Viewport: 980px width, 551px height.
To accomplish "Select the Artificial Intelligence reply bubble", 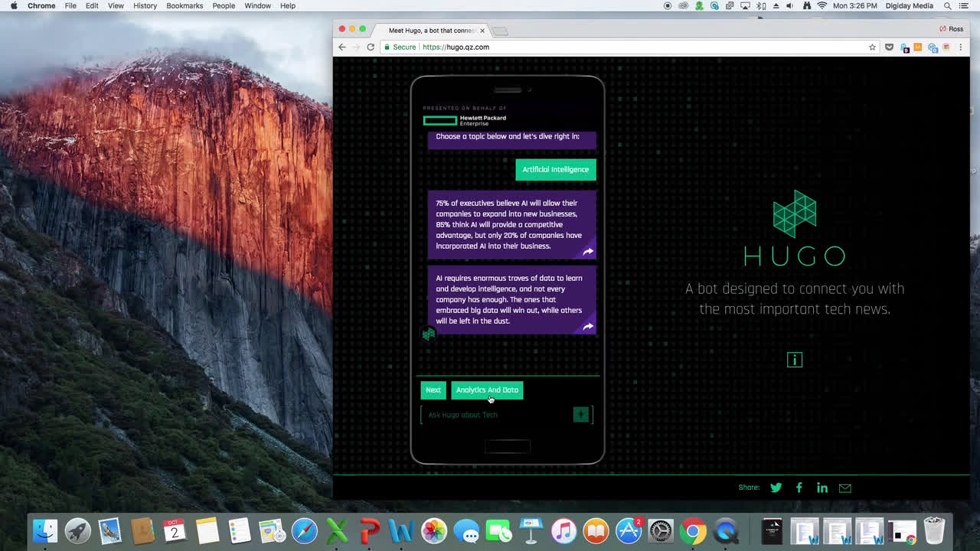I will (555, 170).
